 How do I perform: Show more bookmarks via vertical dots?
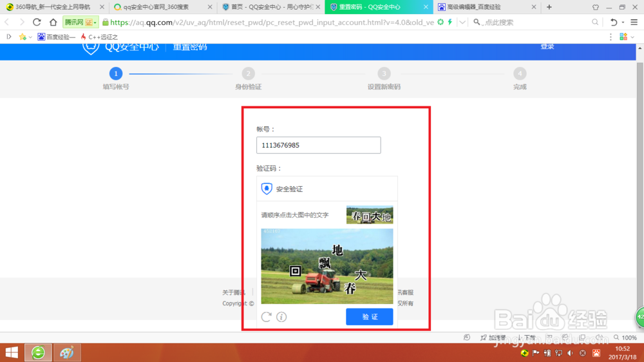[x=611, y=37]
